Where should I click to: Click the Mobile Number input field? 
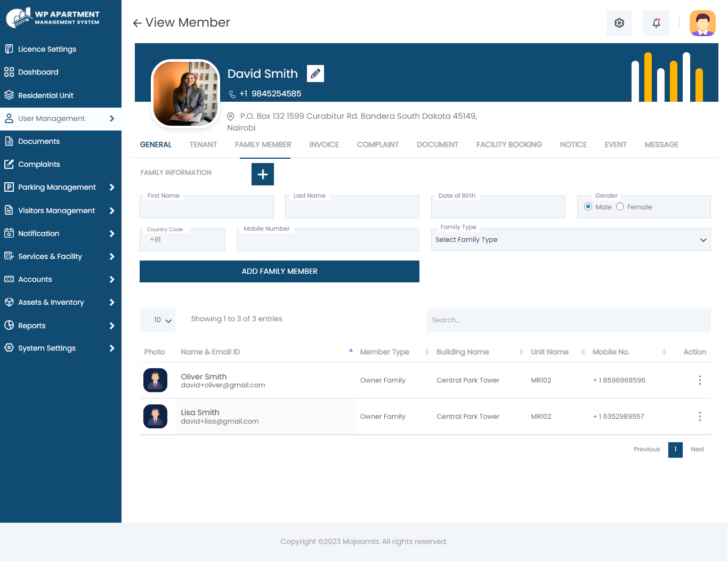[x=328, y=240]
